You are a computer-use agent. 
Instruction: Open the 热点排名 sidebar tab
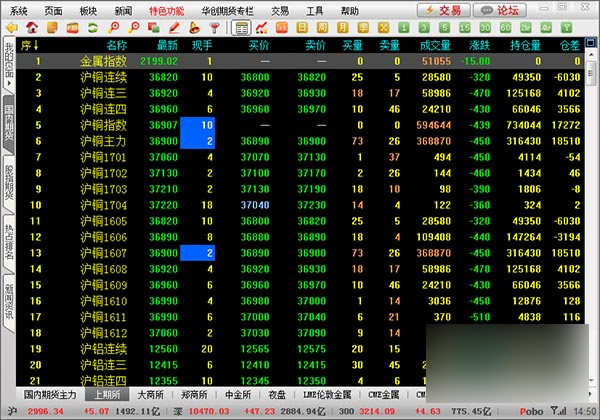tap(9, 243)
